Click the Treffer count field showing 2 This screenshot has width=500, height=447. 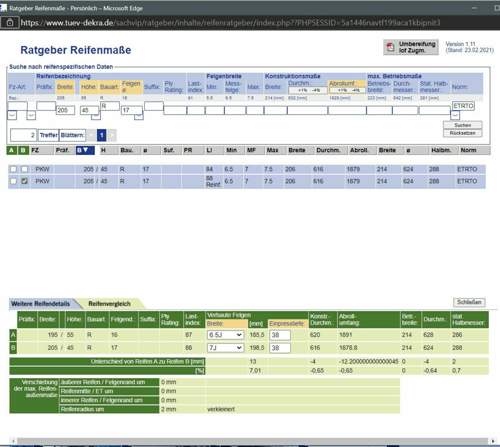[x=23, y=135]
